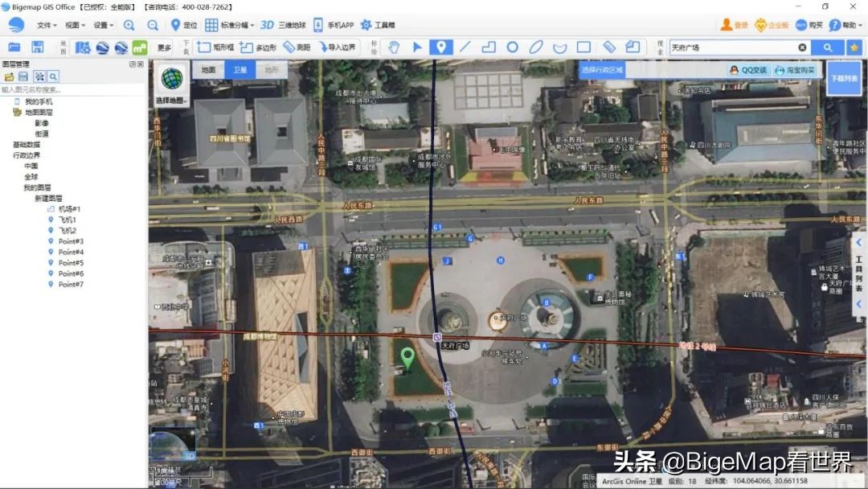Open the 视图 menu
The height and width of the screenshot is (489, 868).
pos(76,25)
